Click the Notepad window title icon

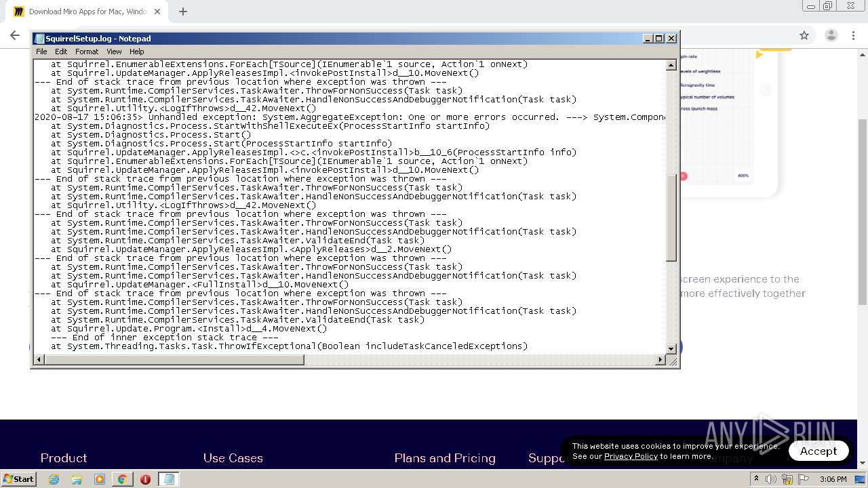39,39
